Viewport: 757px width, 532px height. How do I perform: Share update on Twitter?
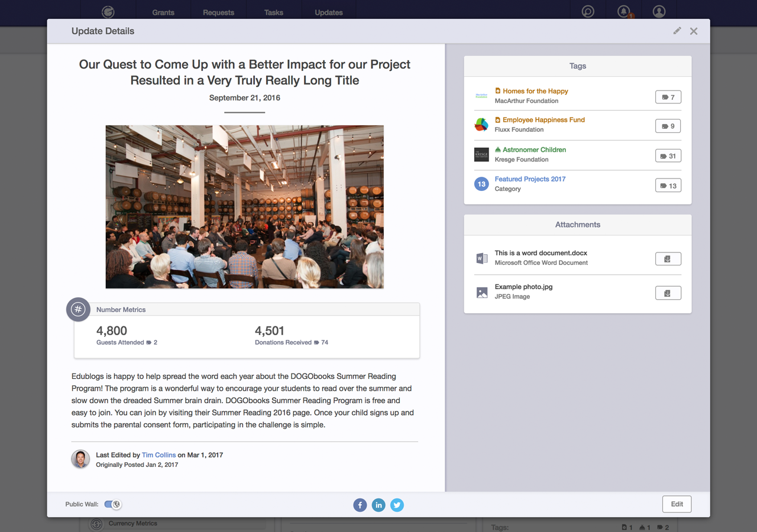pos(397,505)
